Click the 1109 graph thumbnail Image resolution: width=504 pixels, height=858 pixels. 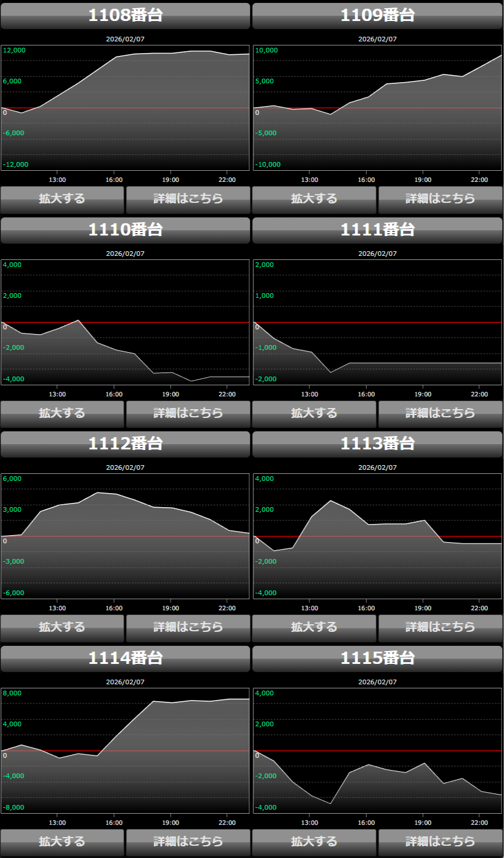(x=378, y=108)
